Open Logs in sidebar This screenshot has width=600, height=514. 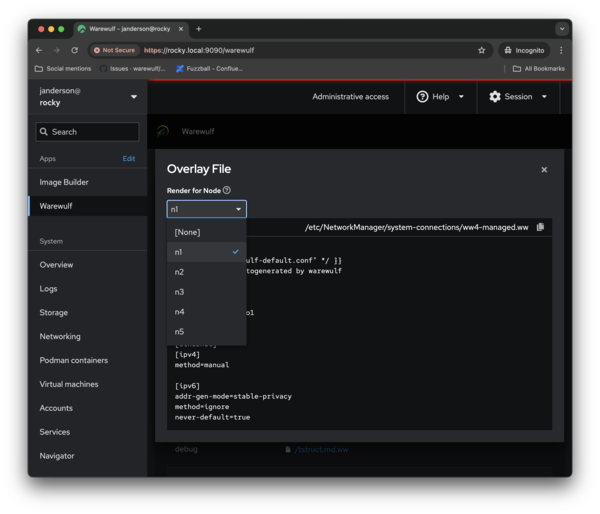88,289
